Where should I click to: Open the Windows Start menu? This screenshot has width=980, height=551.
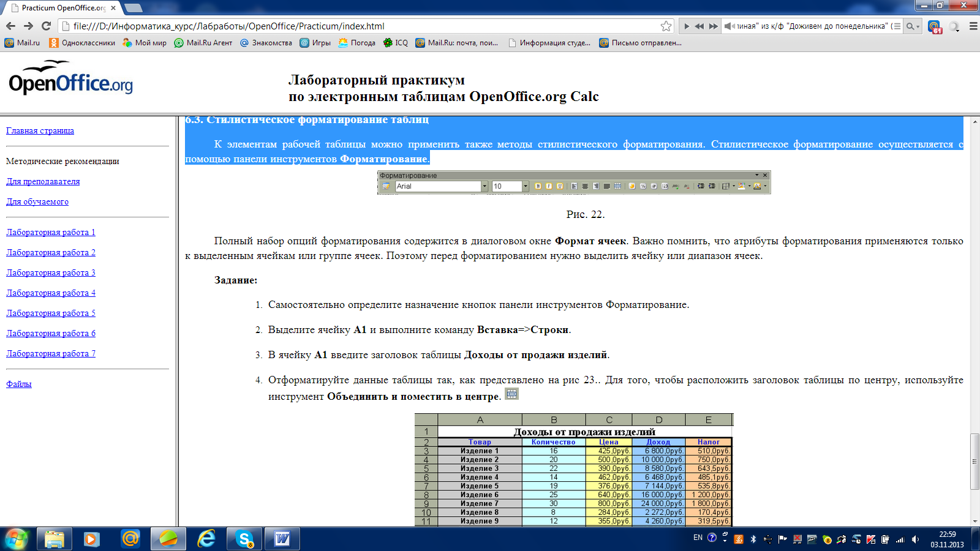tap(17, 539)
